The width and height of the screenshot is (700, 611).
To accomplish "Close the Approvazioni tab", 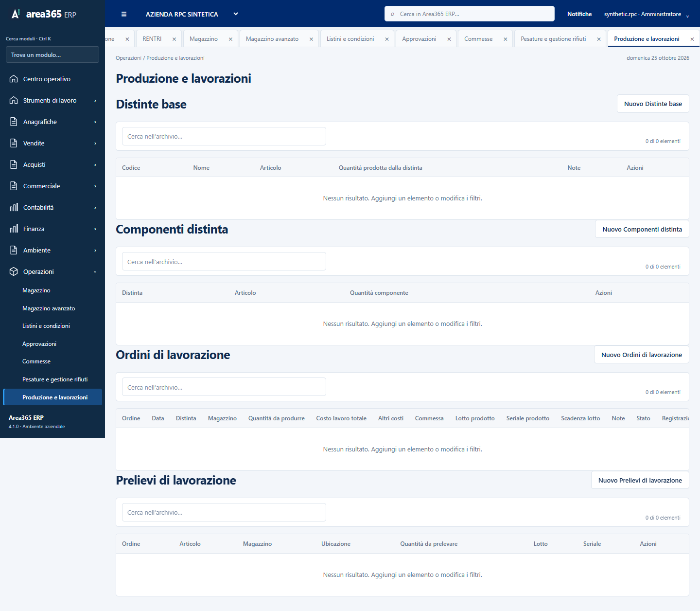I will pos(449,39).
